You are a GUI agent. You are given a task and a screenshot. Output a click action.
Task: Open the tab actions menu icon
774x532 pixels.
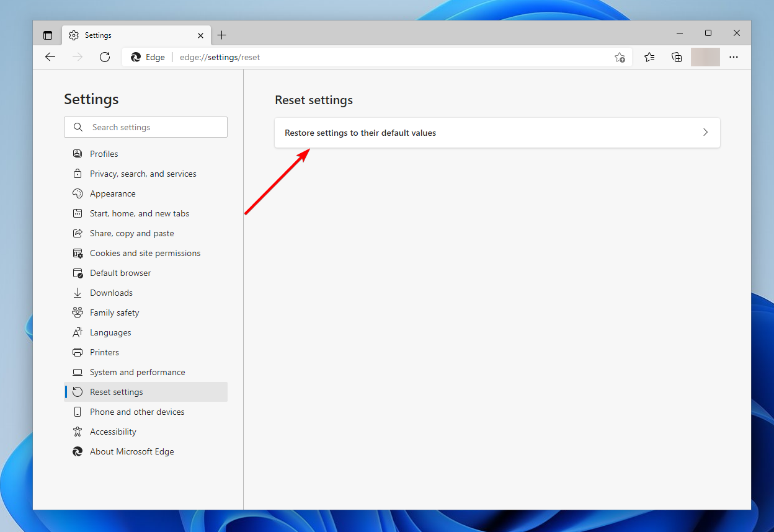(x=48, y=35)
